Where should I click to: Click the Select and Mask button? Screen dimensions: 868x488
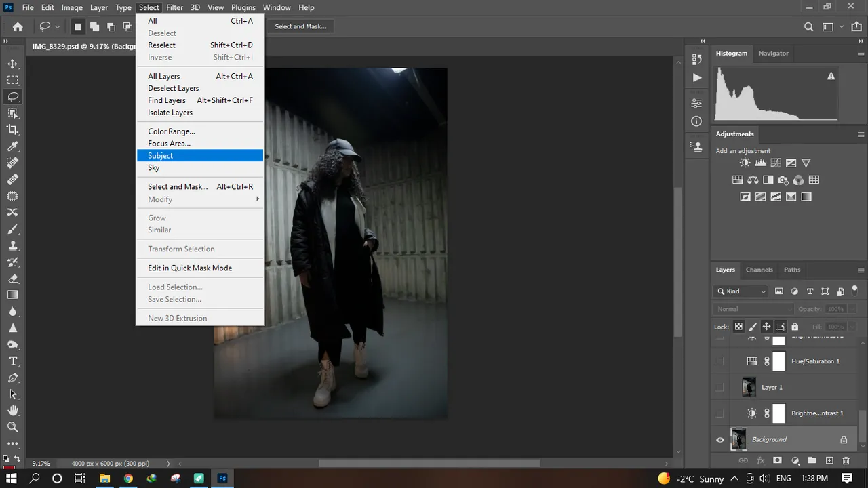[300, 26]
